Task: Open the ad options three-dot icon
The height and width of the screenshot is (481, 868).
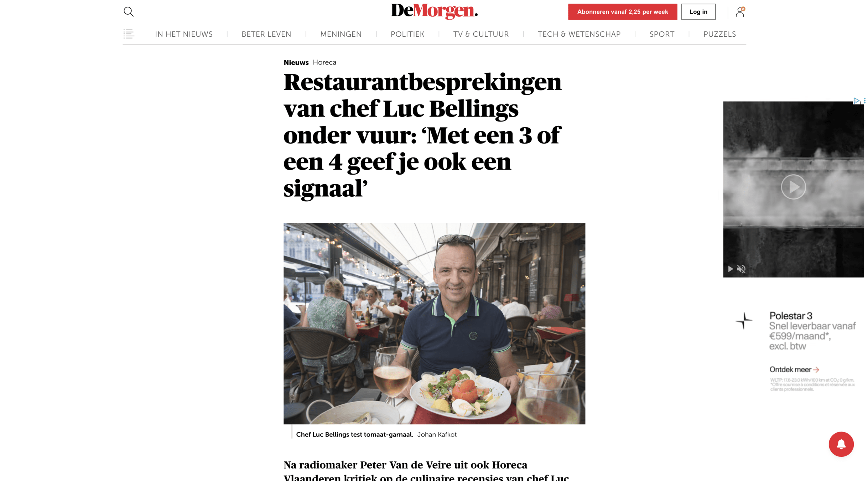Action: coord(864,100)
